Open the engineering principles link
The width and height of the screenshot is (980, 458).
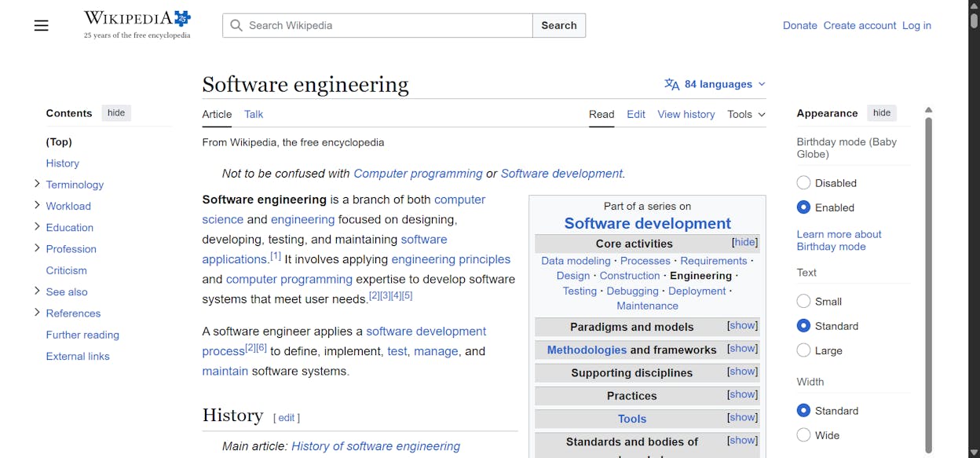[451, 259]
